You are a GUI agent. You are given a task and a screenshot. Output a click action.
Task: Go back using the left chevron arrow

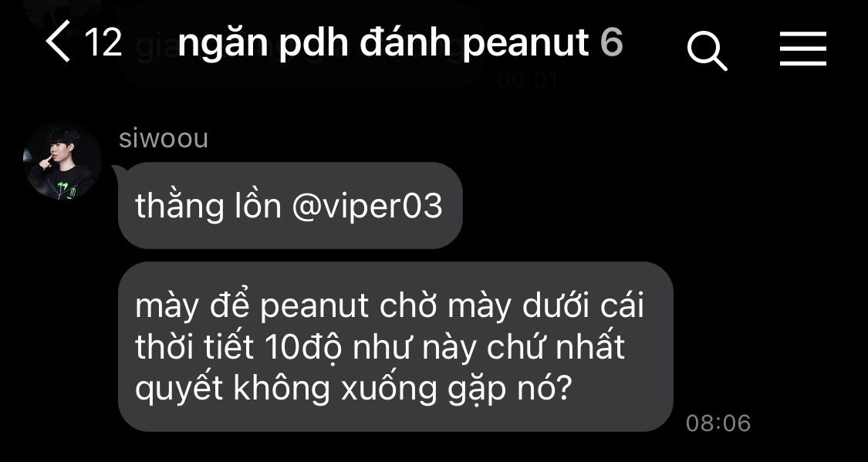tap(58, 41)
